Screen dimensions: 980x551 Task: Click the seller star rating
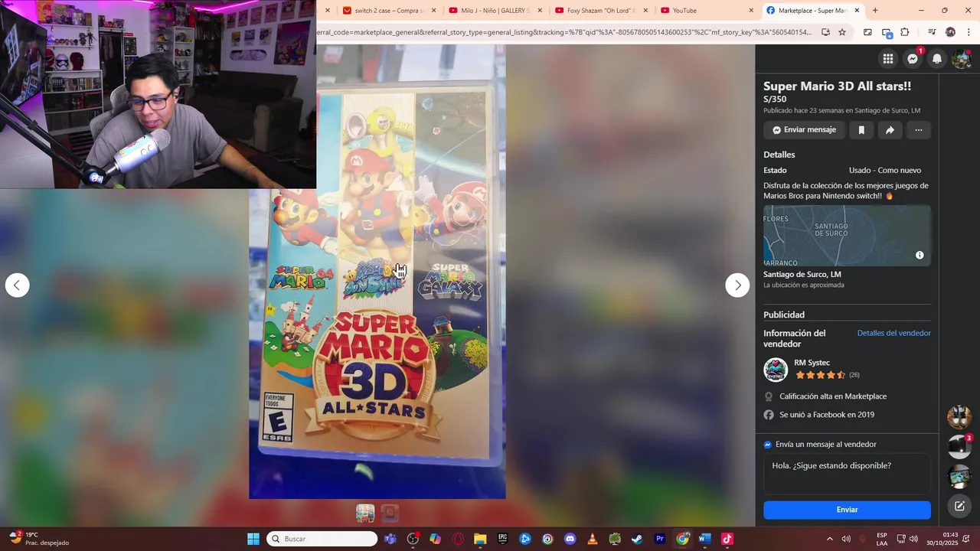[820, 375]
